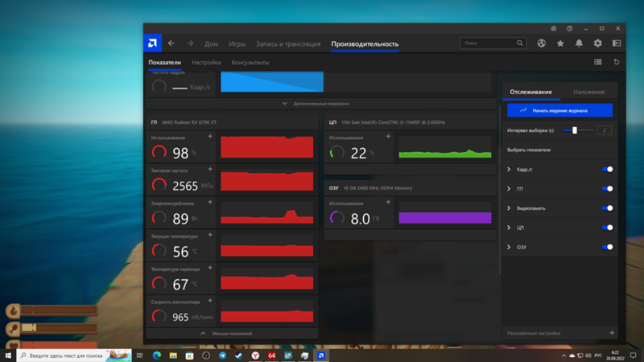
Task: Open the help question mark icon
Action: point(570,28)
